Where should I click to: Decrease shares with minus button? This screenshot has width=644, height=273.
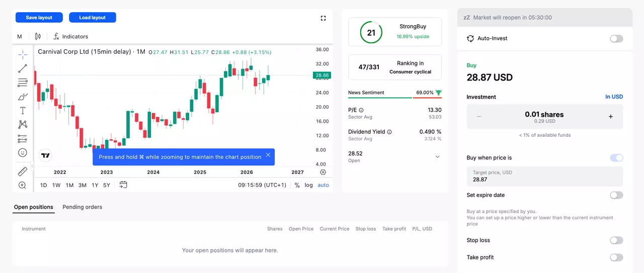click(479, 117)
